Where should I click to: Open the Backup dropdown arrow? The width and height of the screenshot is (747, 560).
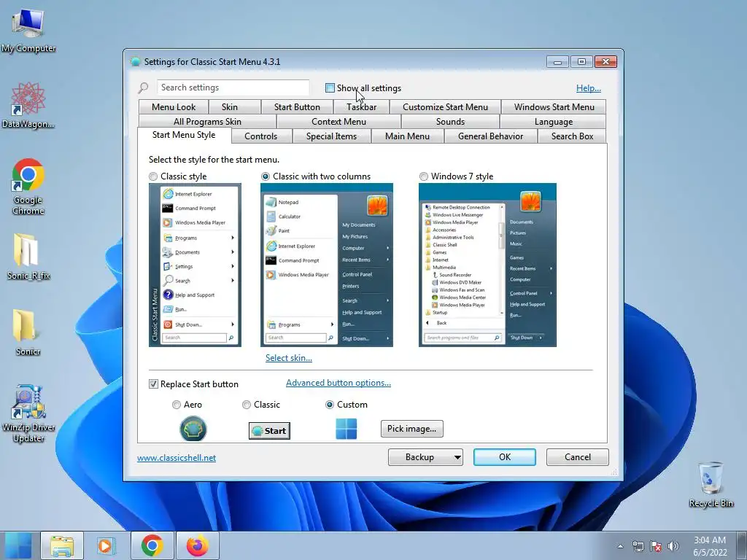457,457
